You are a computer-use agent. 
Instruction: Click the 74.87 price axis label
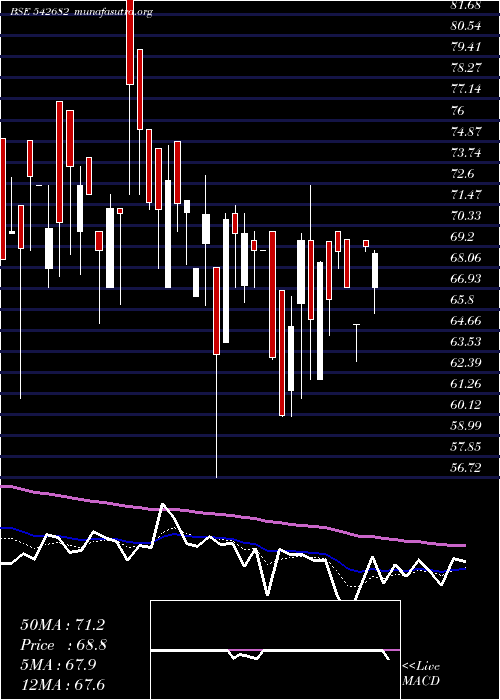tap(466, 132)
